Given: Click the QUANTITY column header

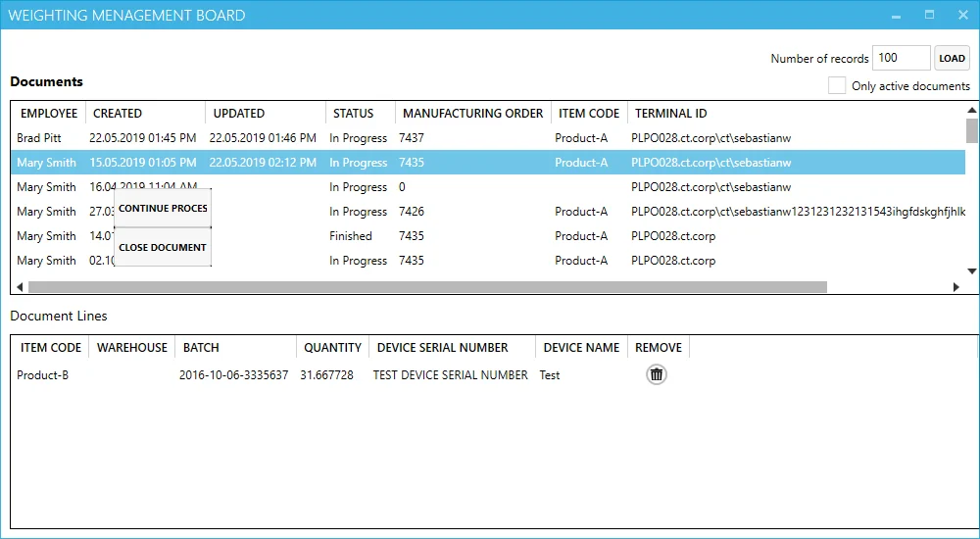Looking at the screenshot, I should (x=332, y=348).
